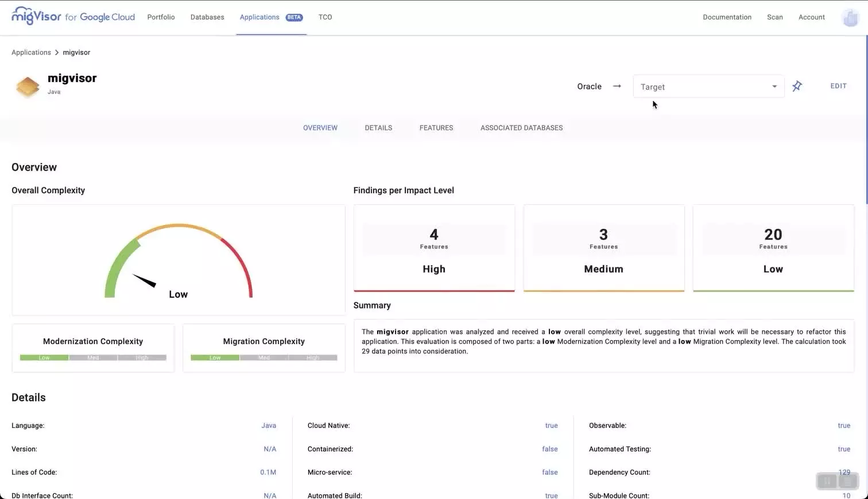The height and width of the screenshot is (499, 868).
Task: Click the Modernization Complexity level bar
Action: pyautogui.click(x=93, y=357)
